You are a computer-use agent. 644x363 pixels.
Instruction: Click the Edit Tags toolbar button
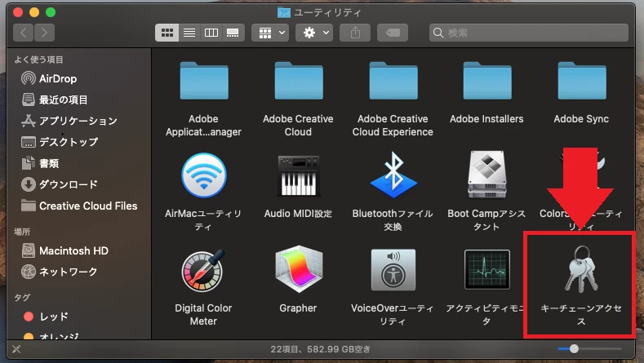click(393, 33)
